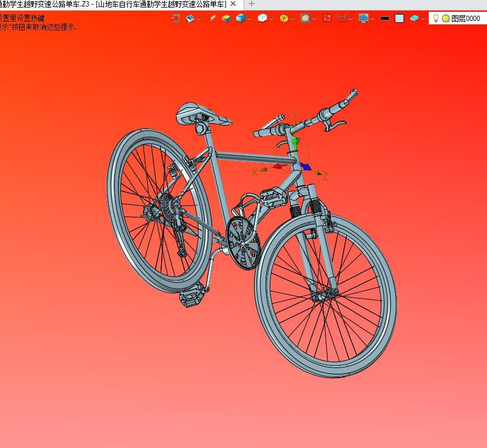
Task: Click the hint text ending 按钮来取消这些提示
Action: pos(38,27)
